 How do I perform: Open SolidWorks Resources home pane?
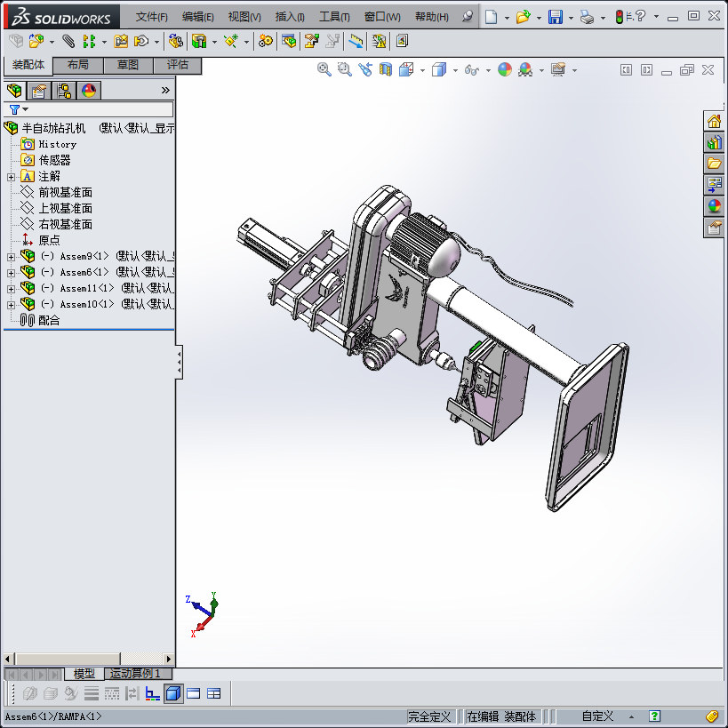(714, 122)
